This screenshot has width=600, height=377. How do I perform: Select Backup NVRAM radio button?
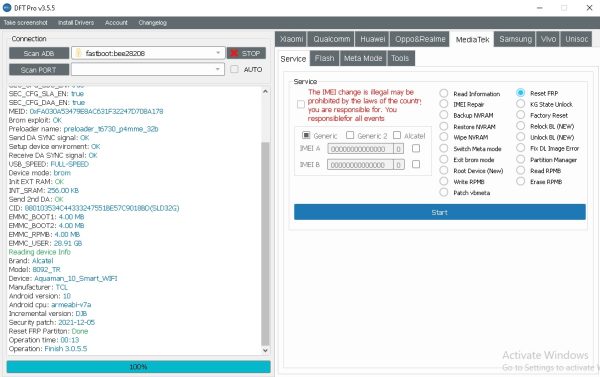click(x=443, y=115)
